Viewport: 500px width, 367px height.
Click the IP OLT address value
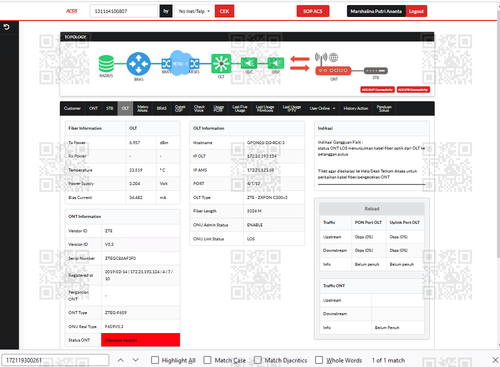click(x=262, y=156)
